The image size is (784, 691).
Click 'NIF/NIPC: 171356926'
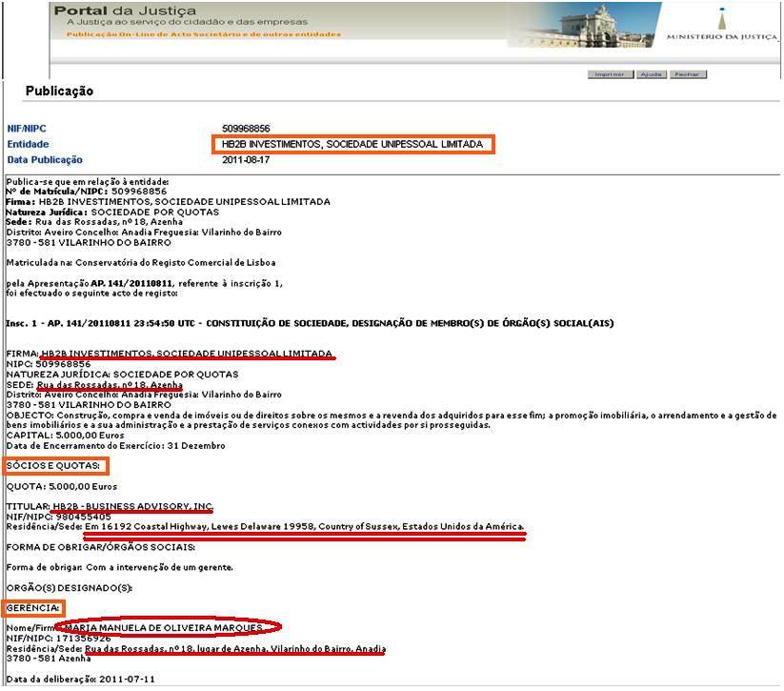point(58,639)
